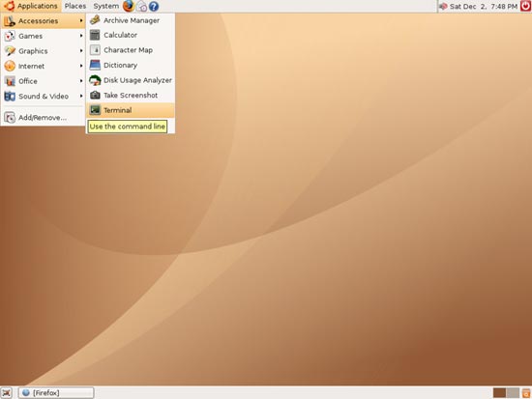Open Dictionary
This screenshot has height=399, width=532.
click(131, 65)
